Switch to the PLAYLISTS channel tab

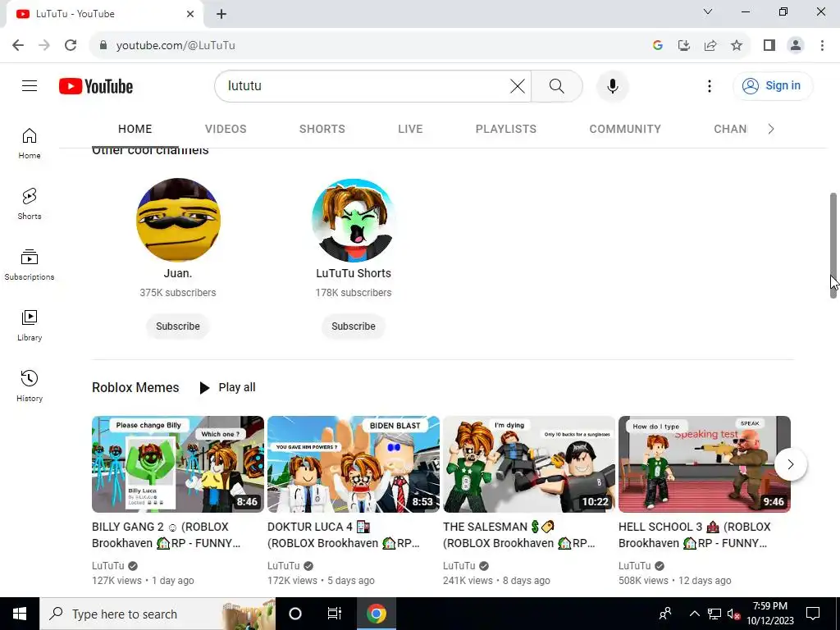[x=505, y=129]
